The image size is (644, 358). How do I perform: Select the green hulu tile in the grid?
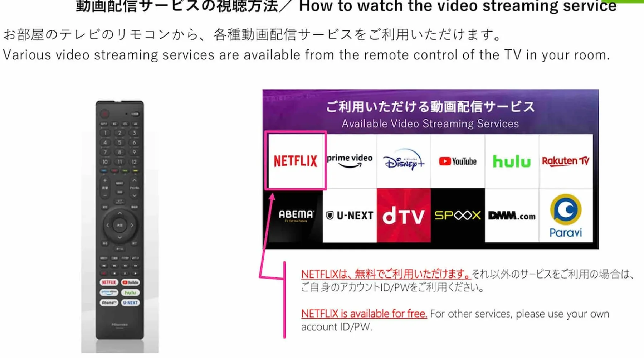click(512, 161)
